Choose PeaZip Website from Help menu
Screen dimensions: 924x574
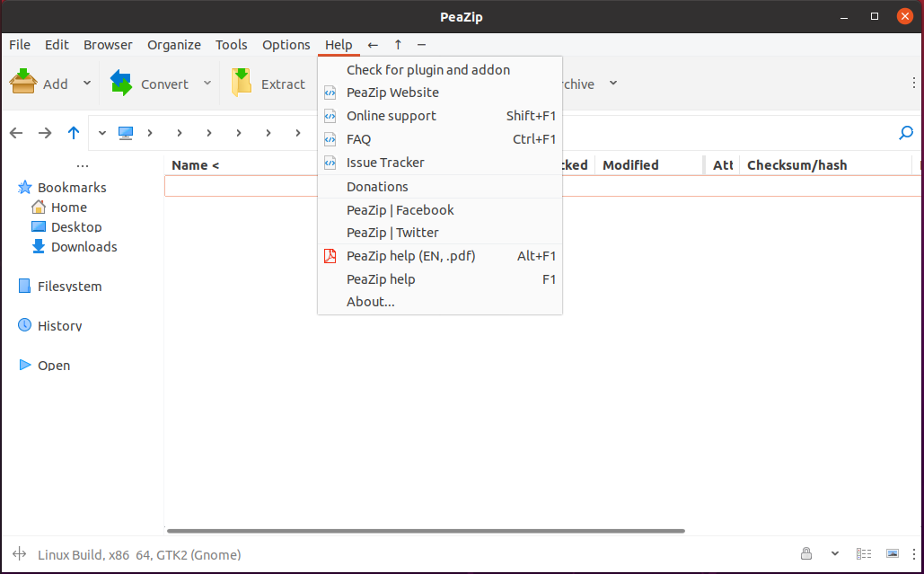pyautogui.click(x=440, y=93)
